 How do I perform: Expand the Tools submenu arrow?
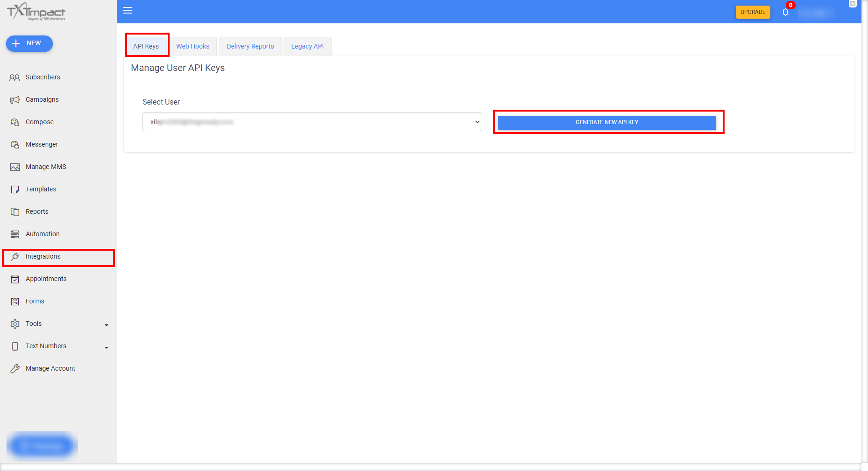(107, 325)
